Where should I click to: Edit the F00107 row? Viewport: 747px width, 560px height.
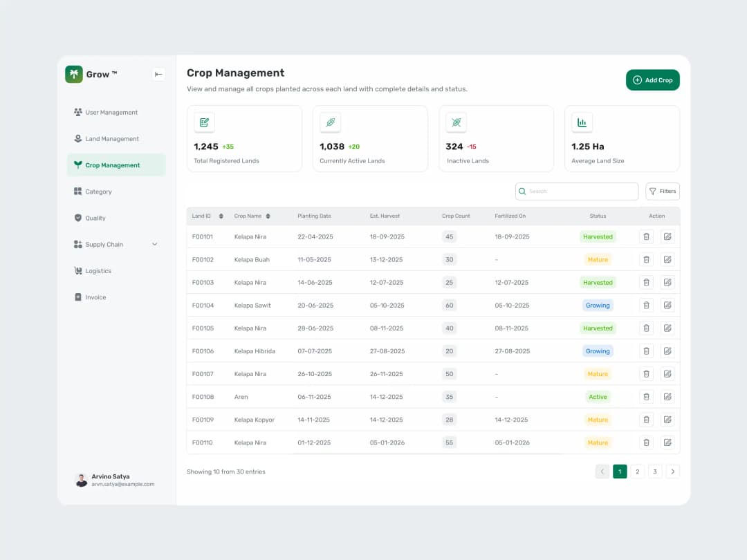[x=667, y=374]
